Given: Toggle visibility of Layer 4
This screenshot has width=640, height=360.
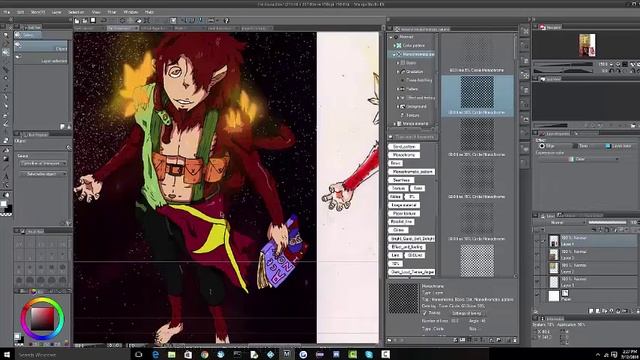Looking at the screenshot, I should pyautogui.click(x=538, y=241).
